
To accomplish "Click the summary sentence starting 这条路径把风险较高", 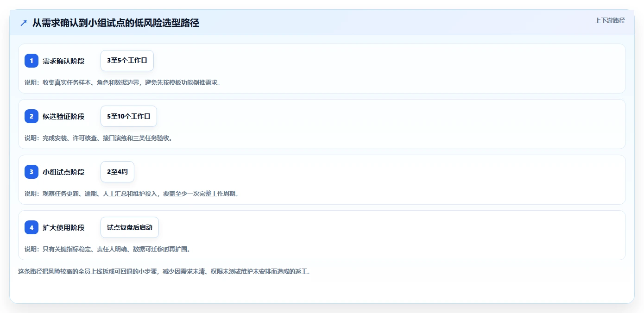I will [x=165, y=271].
